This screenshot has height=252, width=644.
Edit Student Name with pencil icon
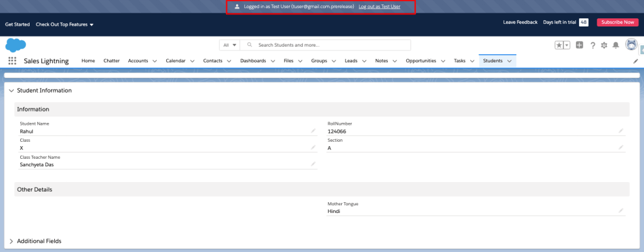click(313, 131)
